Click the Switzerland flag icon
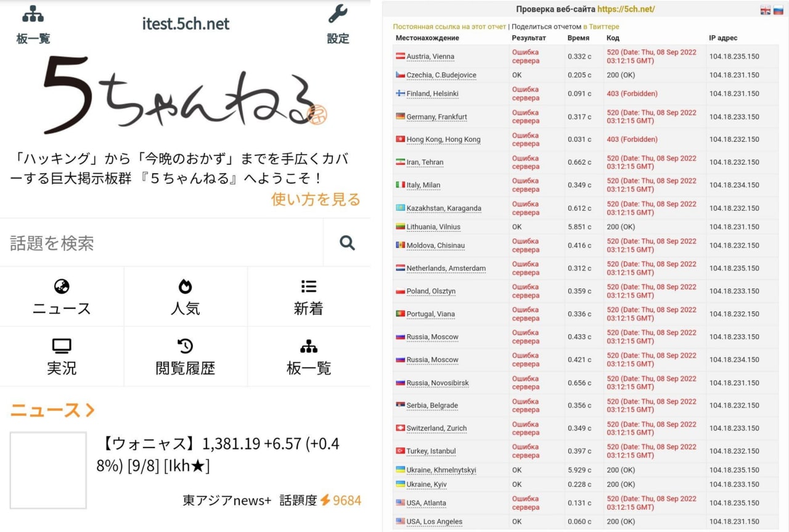This screenshot has width=789, height=532. 400,428
